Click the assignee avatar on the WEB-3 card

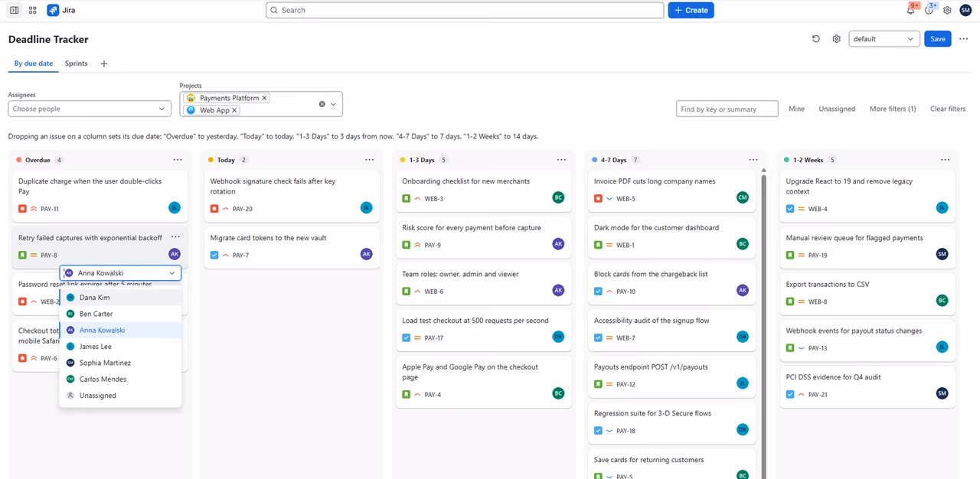click(558, 197)
